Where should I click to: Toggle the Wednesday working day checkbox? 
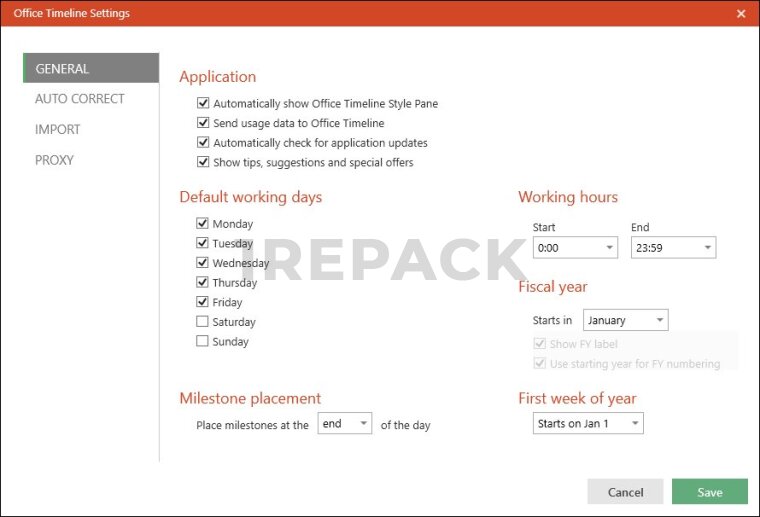(203, 263)
